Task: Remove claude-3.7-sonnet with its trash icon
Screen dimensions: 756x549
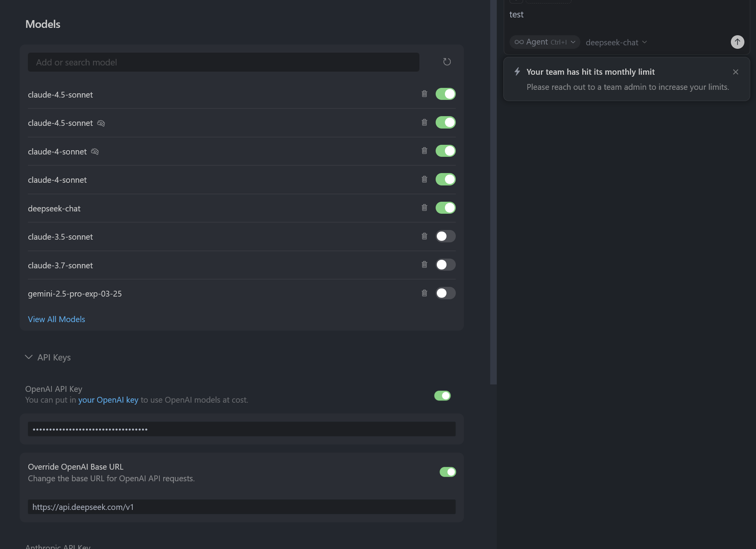Action: tap(424, 265)
